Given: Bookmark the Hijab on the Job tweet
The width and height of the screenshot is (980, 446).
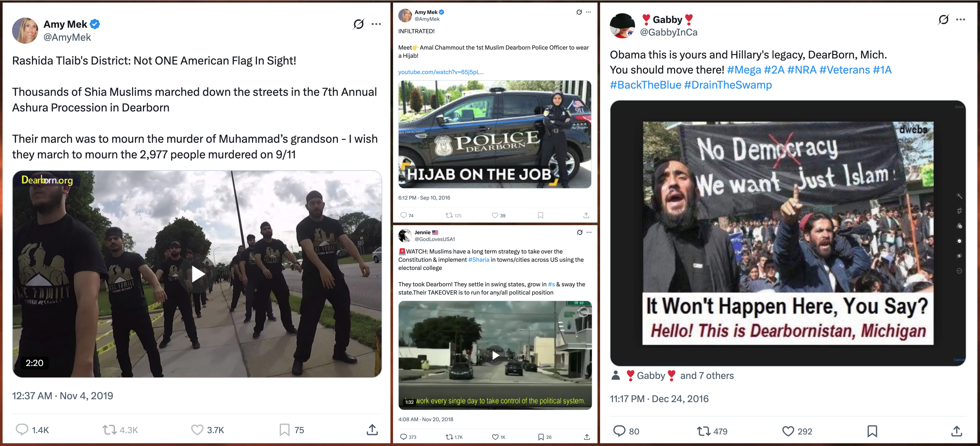Looking at the screenshot, I should coord(540,215).
